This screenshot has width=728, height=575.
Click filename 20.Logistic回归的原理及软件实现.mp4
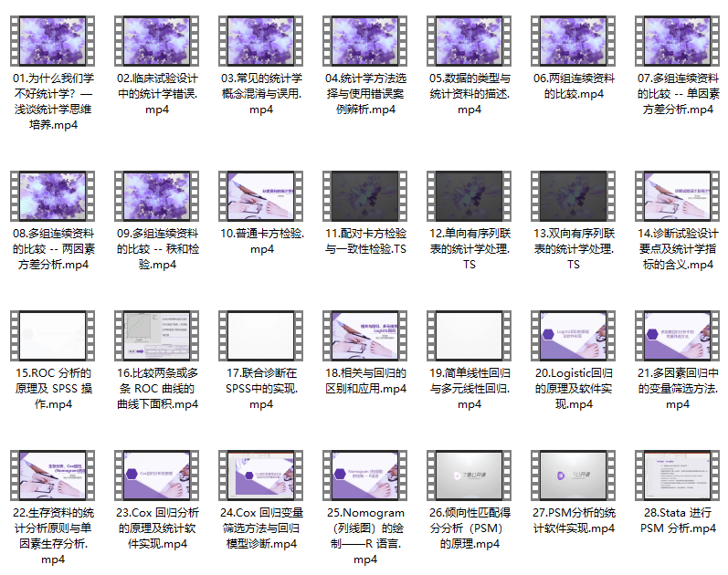point(574,389)
